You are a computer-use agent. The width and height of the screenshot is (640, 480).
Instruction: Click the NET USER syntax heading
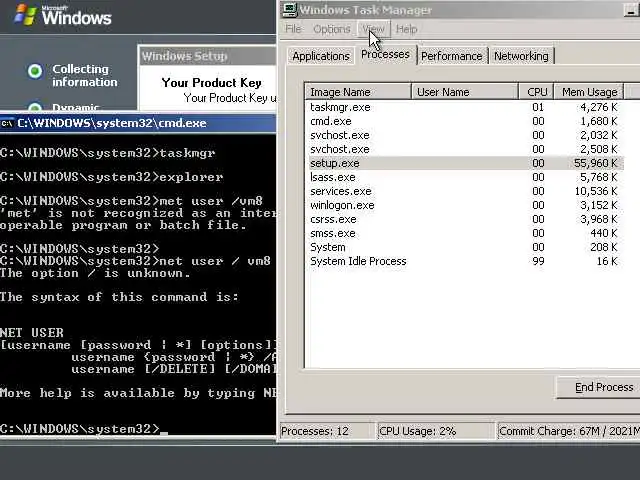point(32,333)
